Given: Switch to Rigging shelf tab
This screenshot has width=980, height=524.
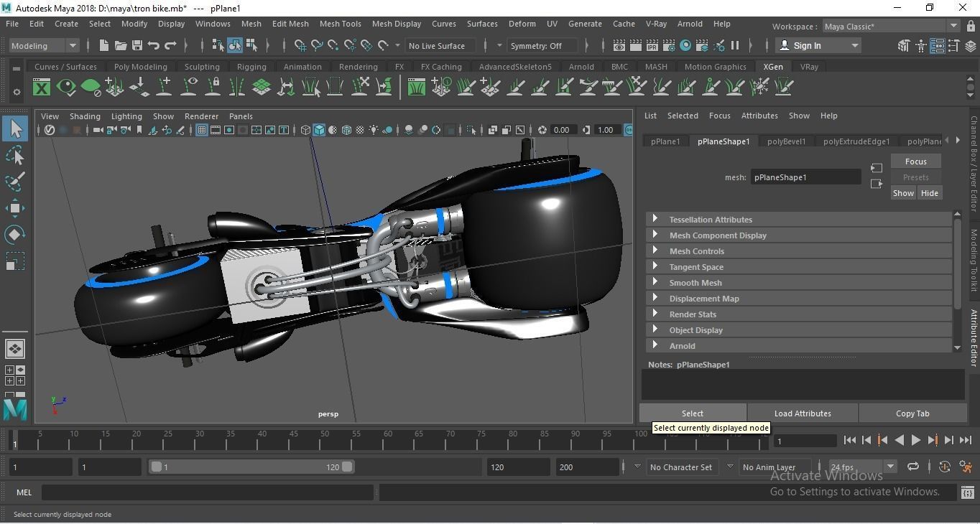Looking at the screenshot, I should (251, 67).
